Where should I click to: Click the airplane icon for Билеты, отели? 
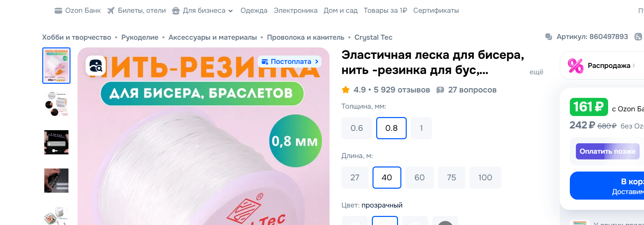point(111,11)
